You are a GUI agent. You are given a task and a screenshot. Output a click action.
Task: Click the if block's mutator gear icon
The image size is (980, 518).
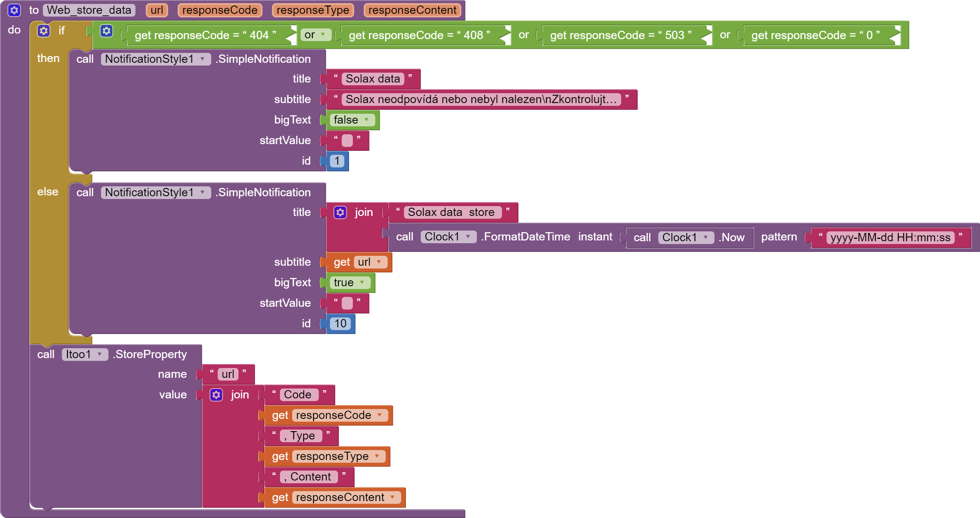[x=43, y=31]
